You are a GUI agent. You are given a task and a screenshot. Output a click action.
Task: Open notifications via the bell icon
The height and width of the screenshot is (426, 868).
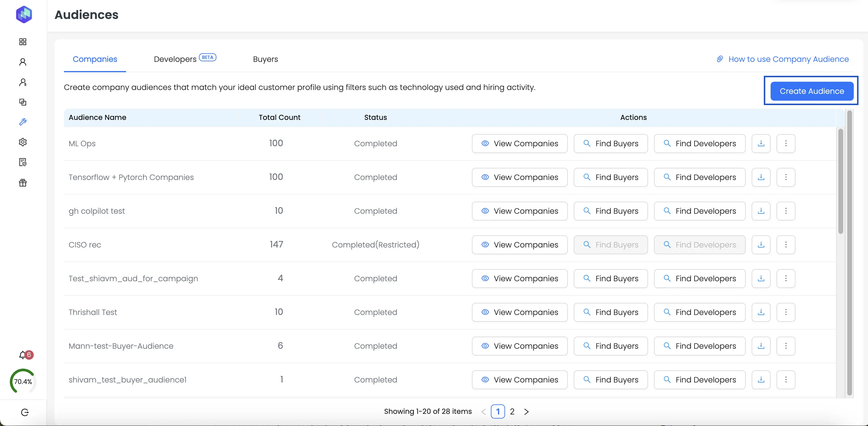click(x=22, y=355)
